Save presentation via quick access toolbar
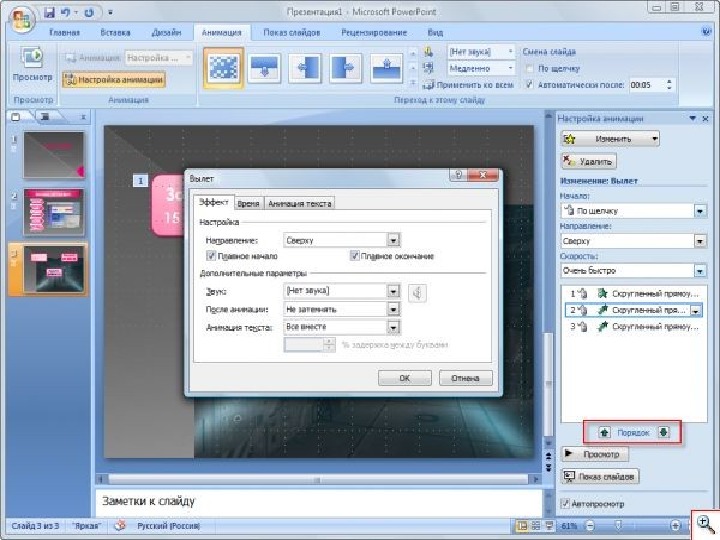The height and width of the screenshot is (540, 720). pos(49,12)
